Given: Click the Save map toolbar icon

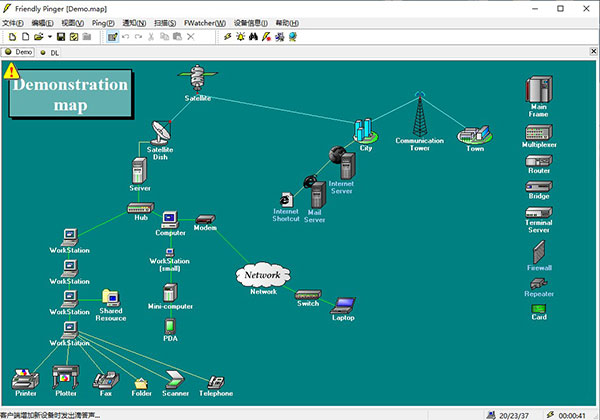Looking at the screenshot, I should pyautogui.click(x=61, y=36).
